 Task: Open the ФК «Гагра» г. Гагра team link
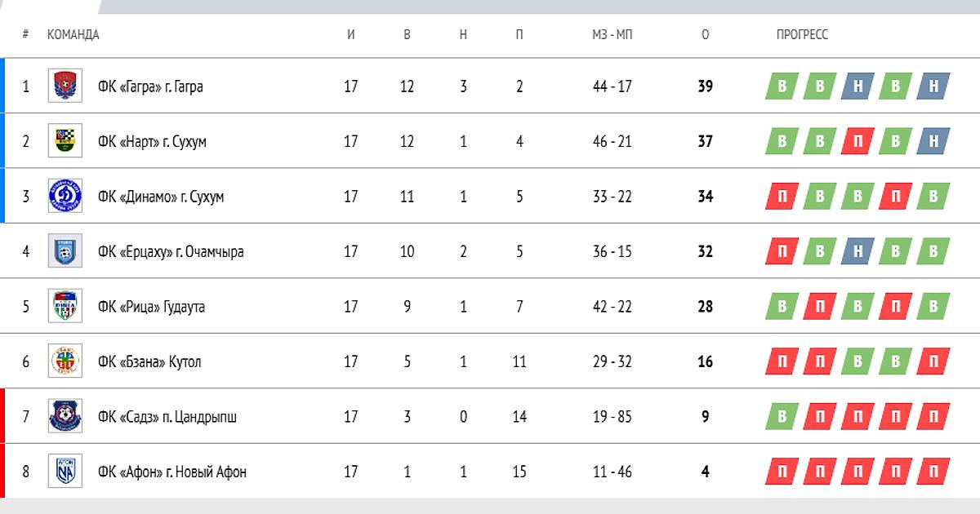pos(150,86)
